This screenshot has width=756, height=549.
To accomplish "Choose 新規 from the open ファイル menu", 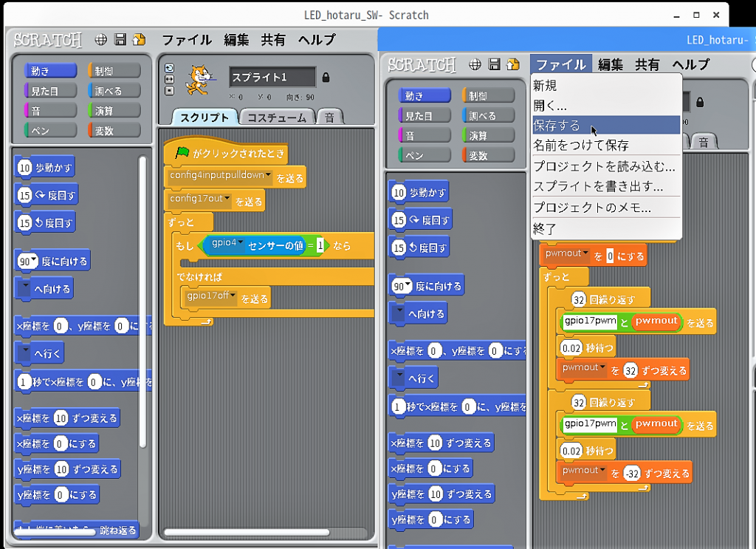I will 606,86.
